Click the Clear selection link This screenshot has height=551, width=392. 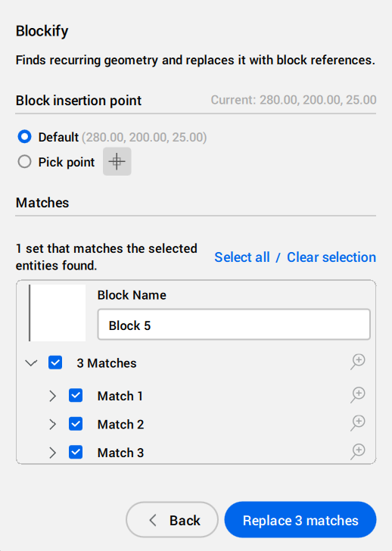coord(331,257)
